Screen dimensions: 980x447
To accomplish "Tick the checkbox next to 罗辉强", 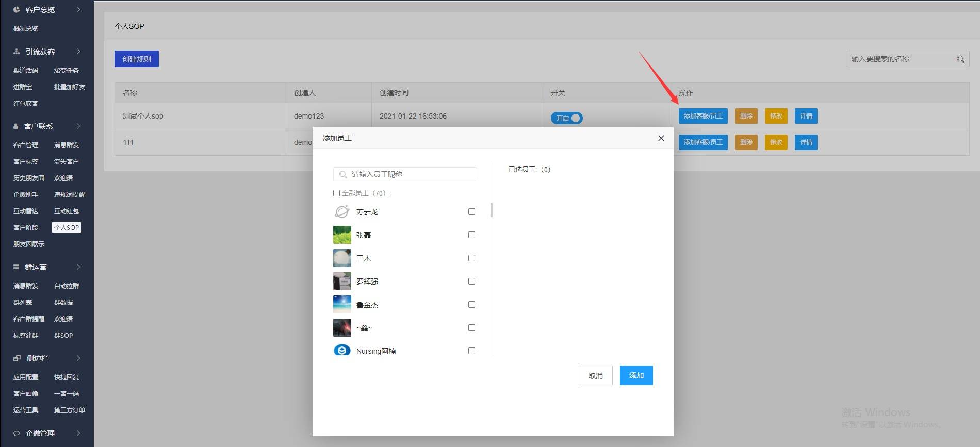I will pyautogui.click(x=471, y=282).
